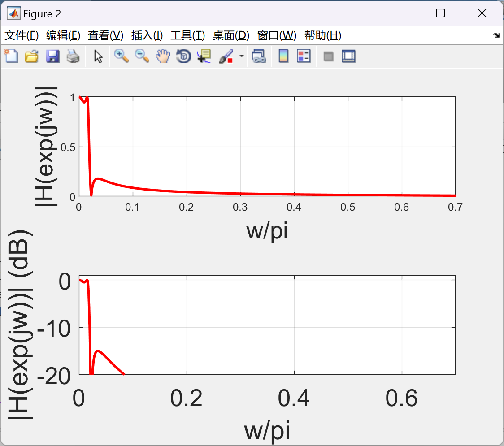Viewport: 504px width, 446px height.
Task: Click the 0.5 y-axis tick label
Action: pyautogui.click(x=68, y=147)
